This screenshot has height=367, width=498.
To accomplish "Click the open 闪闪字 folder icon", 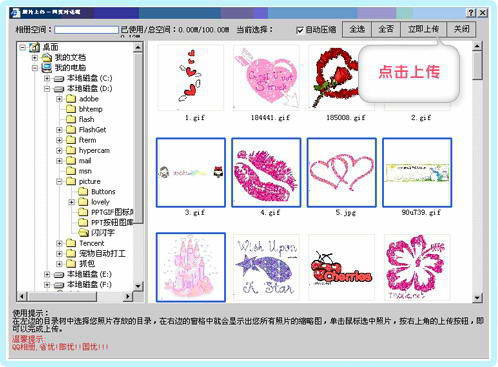I will 83,233.
